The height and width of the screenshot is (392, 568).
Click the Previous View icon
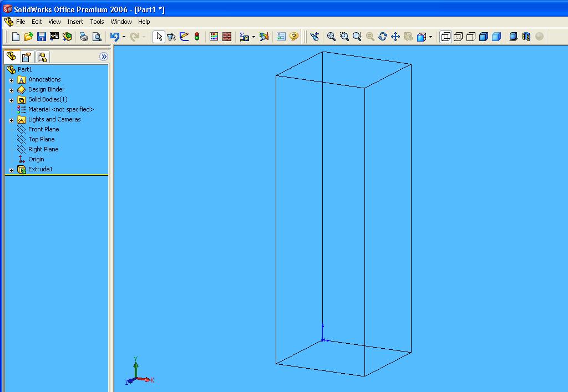click(x=315, y=37)
